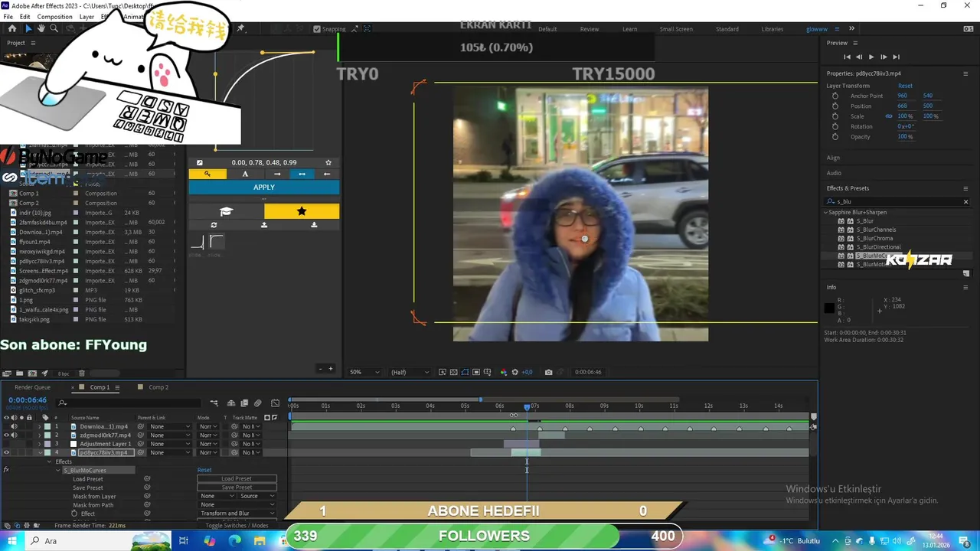Image resolution: width=980 pixels, height=551 pixels.
Task: Show Adjustment Layer 1 with eye switch
Action: click(6, 444)
